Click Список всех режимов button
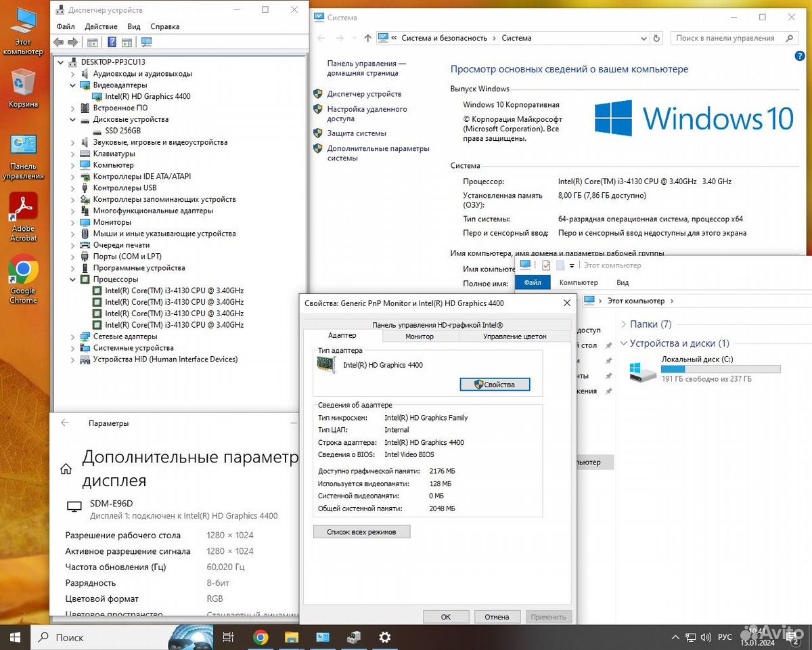This screenshot has height=650, width=812. pyautogui.click(x=361, y=532)
